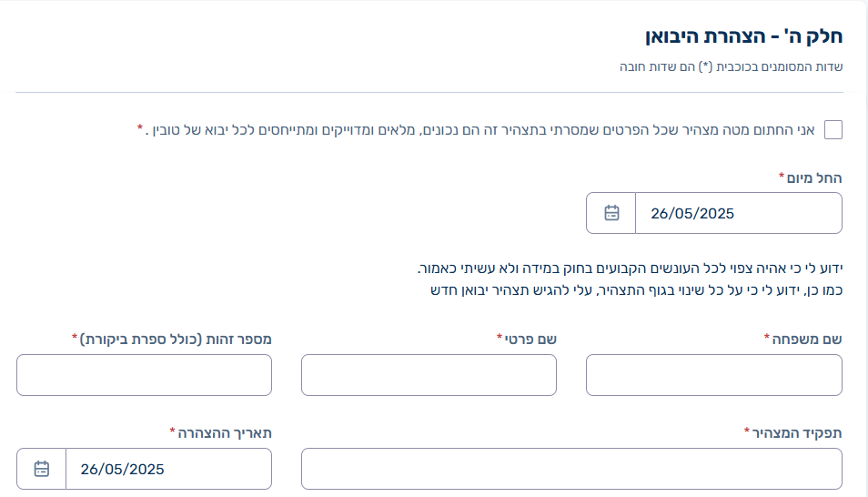
Task: Click the תאריך ההצהרה label
Action: tap(224, 432)
